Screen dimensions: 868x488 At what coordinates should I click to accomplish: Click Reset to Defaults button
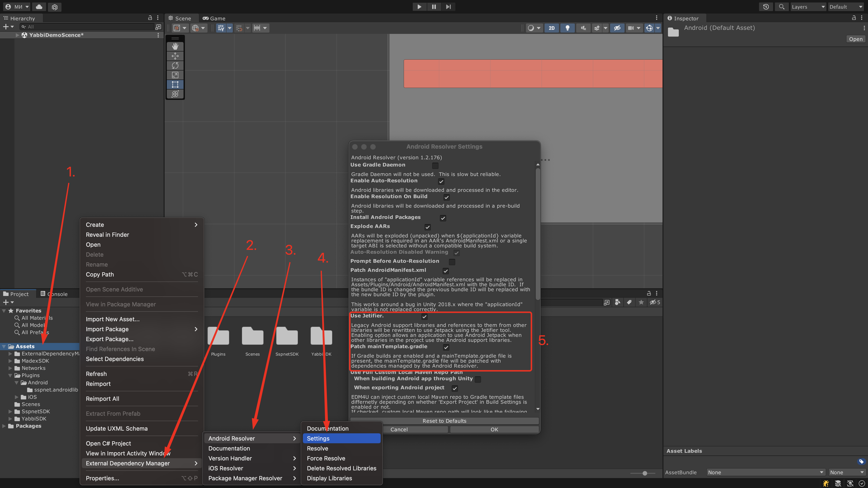(444, 421)
